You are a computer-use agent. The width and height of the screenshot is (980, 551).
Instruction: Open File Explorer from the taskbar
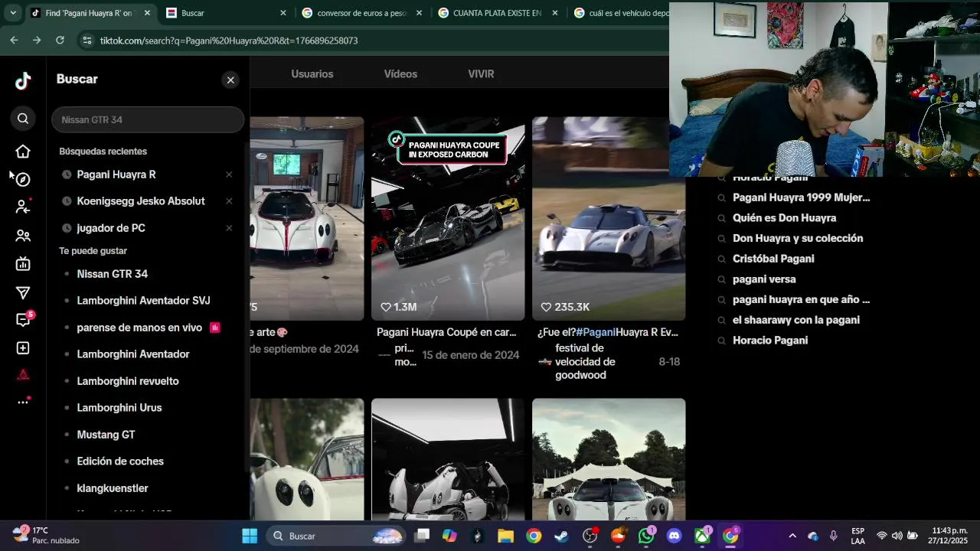click(x=505, y=536)
